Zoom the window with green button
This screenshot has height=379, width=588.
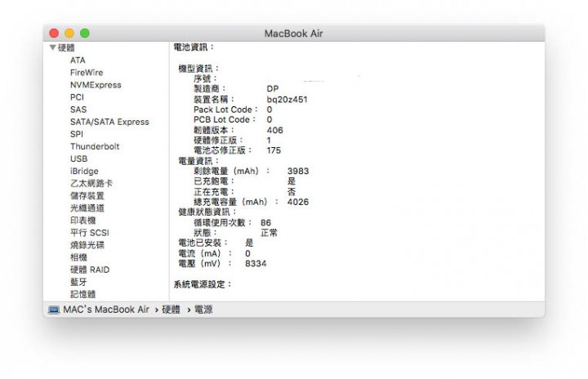coord(85,33)
